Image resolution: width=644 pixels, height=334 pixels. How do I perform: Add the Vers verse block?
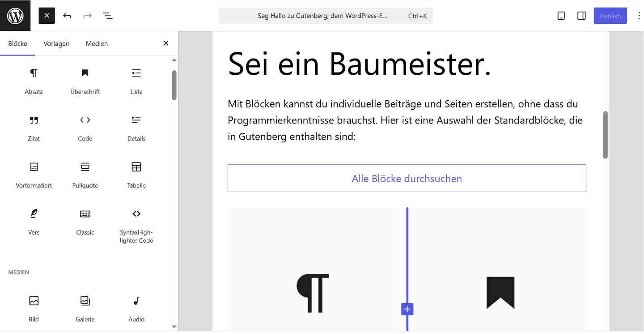pyautogui.click(x=34, y=222)
